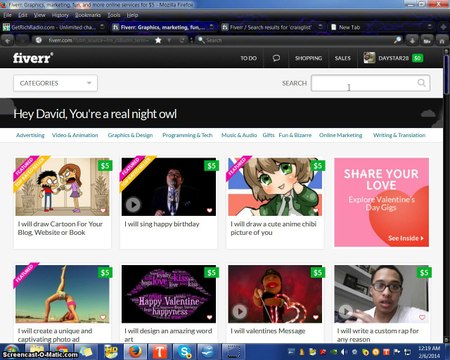
Task: Switch to the GetRichRadio.com tab
Action: [x=53, y=27]
